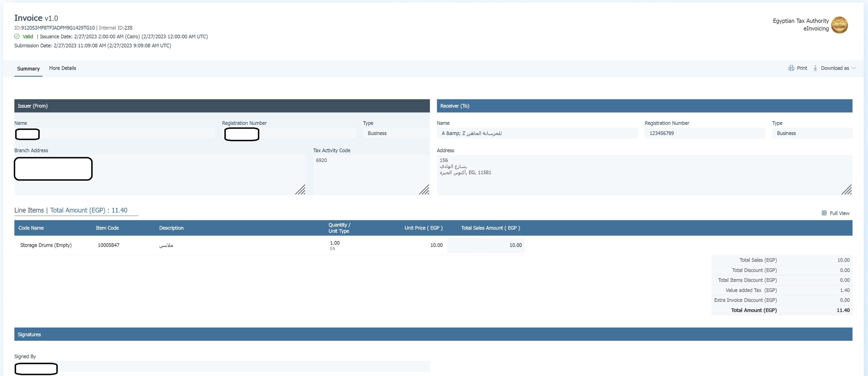Click the Registration Number 123456789 field
The image size is (868, 376).
pyautogui.click(x=705, y=133)
